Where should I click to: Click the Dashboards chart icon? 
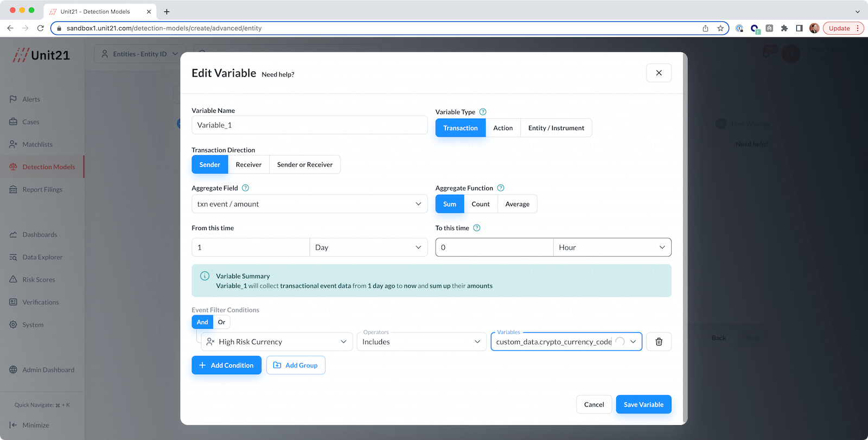coord(13,234)
